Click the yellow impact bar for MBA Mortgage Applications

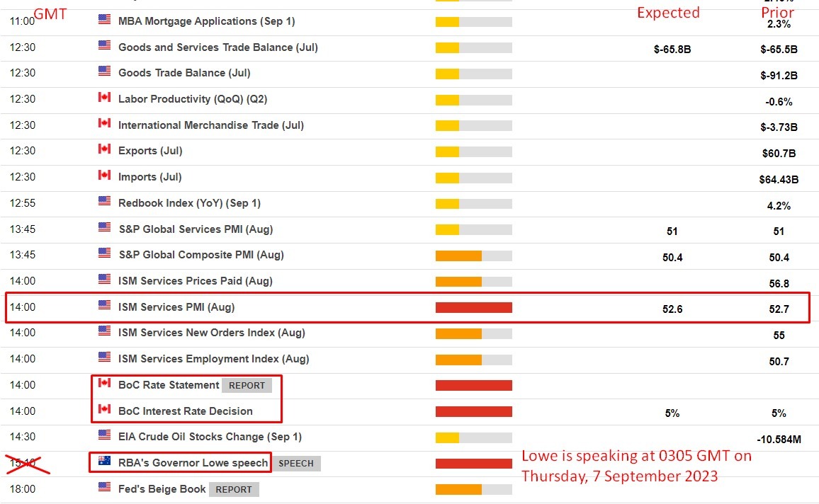click(x=445, y=21)
